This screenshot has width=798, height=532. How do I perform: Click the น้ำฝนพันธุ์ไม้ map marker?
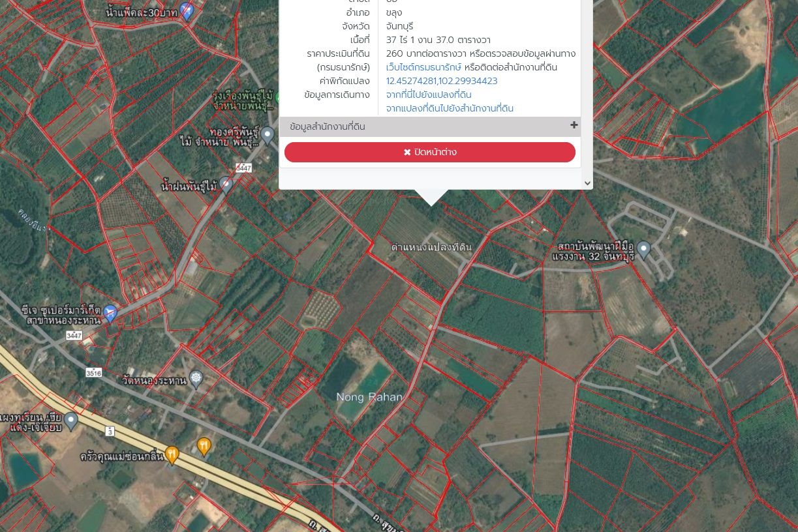click(x=226, y=185)
